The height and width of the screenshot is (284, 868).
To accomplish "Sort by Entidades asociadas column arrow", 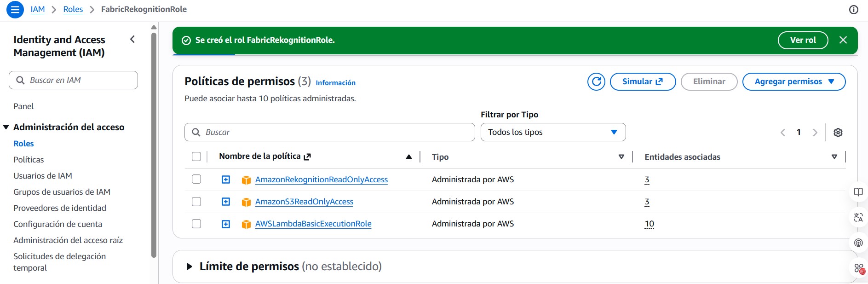I will [x=834, y=157].
